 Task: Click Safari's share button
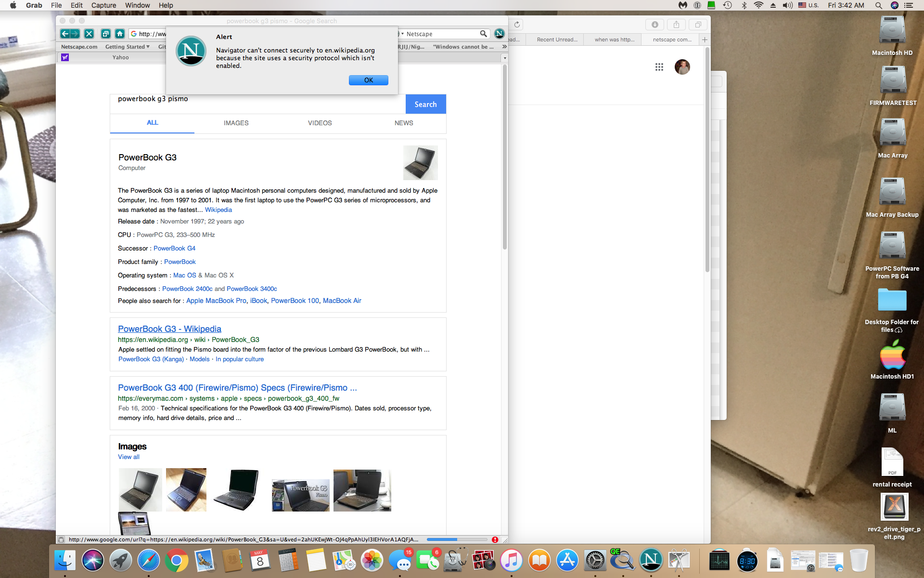tap(676, 25)
